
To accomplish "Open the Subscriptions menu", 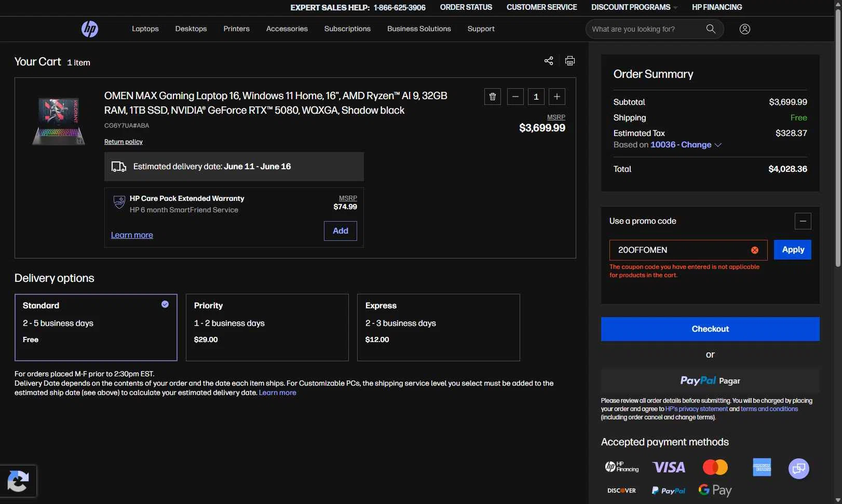I will 347,29.
